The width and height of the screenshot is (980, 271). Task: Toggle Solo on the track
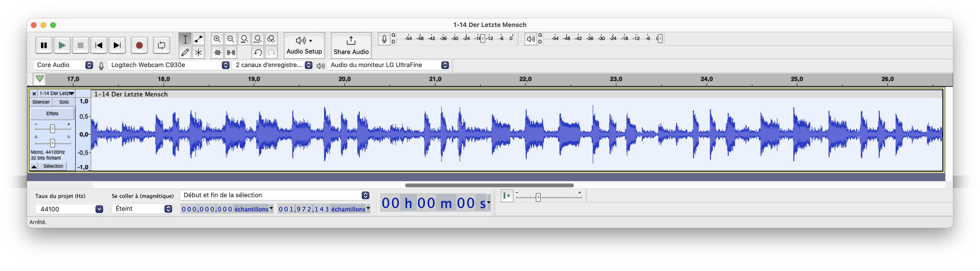[64, 102]
